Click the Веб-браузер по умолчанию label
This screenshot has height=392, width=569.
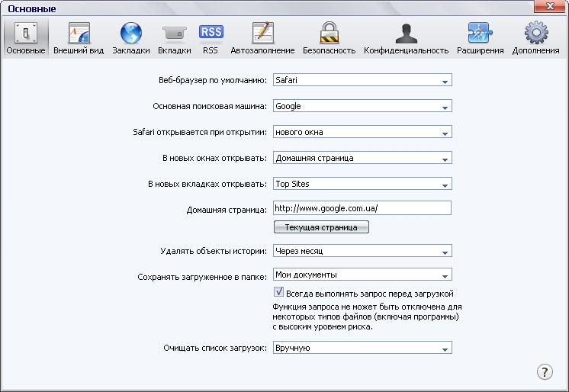tap(213, 80)
